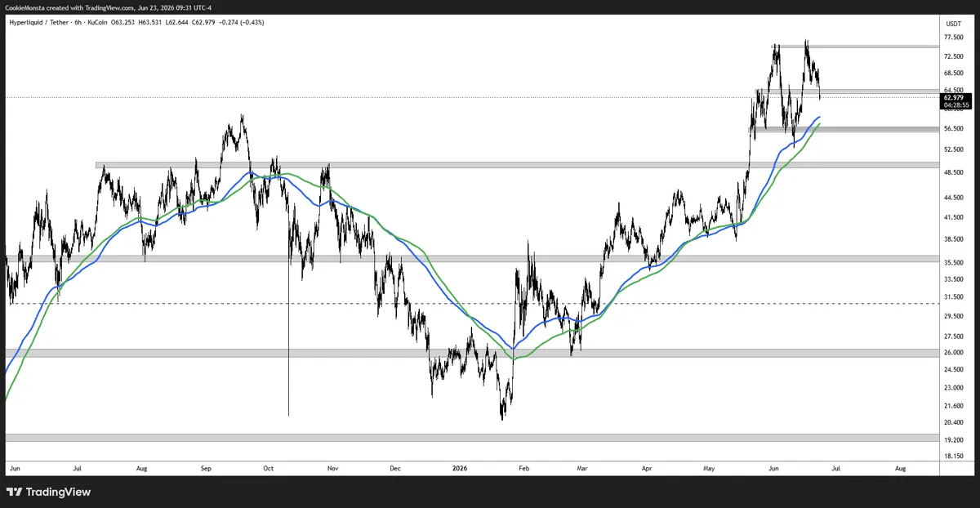Click the 72.500 price axis label
The height and width of the screenshot is (508, 980).
pos(953,56)
